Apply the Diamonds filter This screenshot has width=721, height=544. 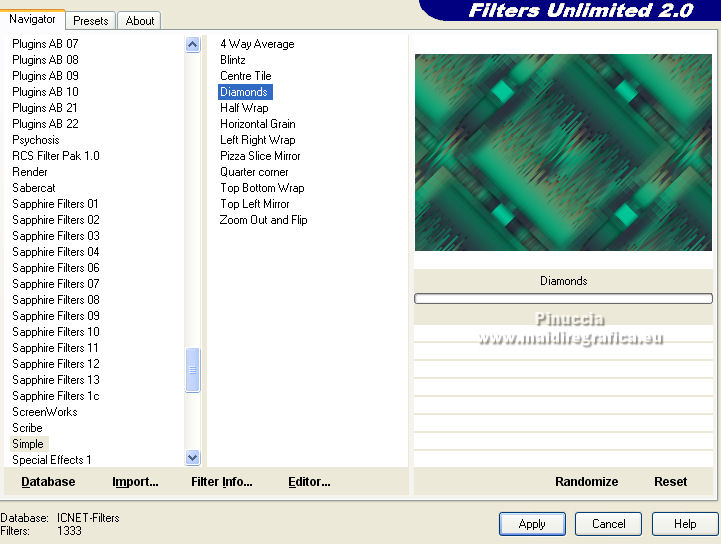pyautogui.click(x=532, y=524)
